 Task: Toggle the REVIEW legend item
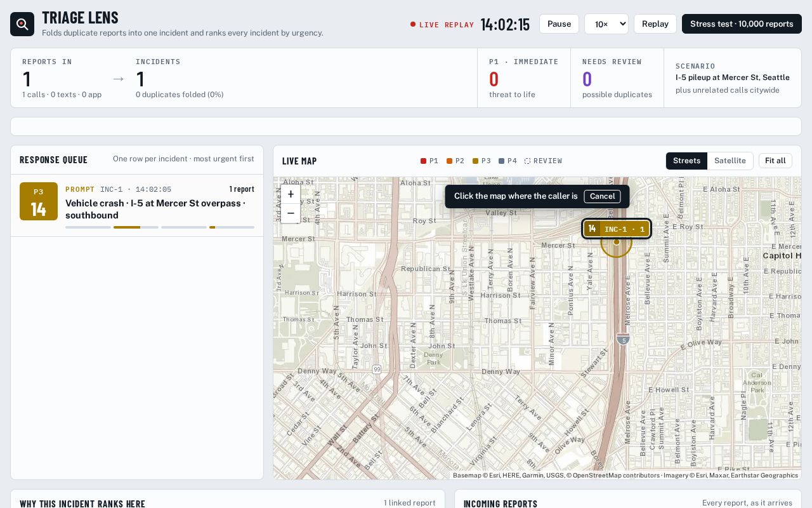coord(543,161)
